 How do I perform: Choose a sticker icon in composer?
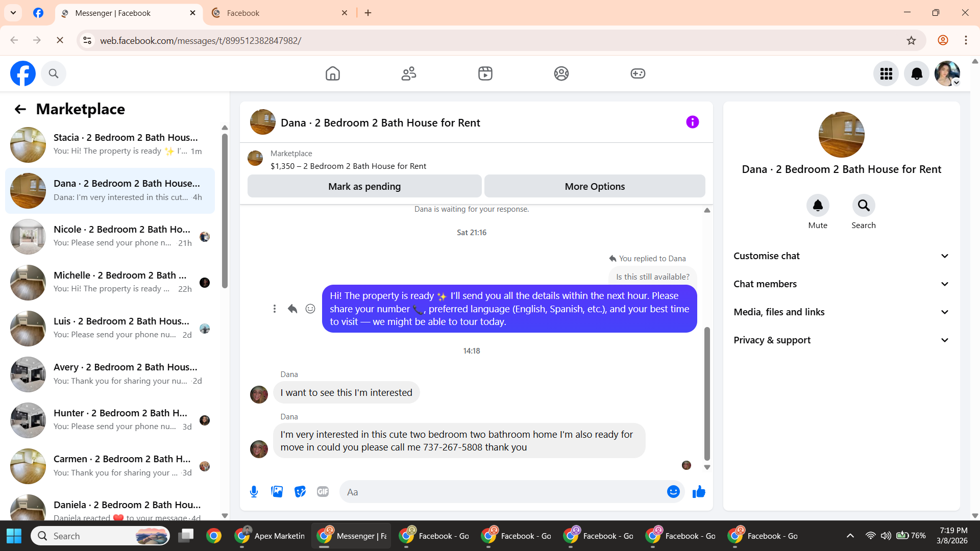[x=300, y=492]
